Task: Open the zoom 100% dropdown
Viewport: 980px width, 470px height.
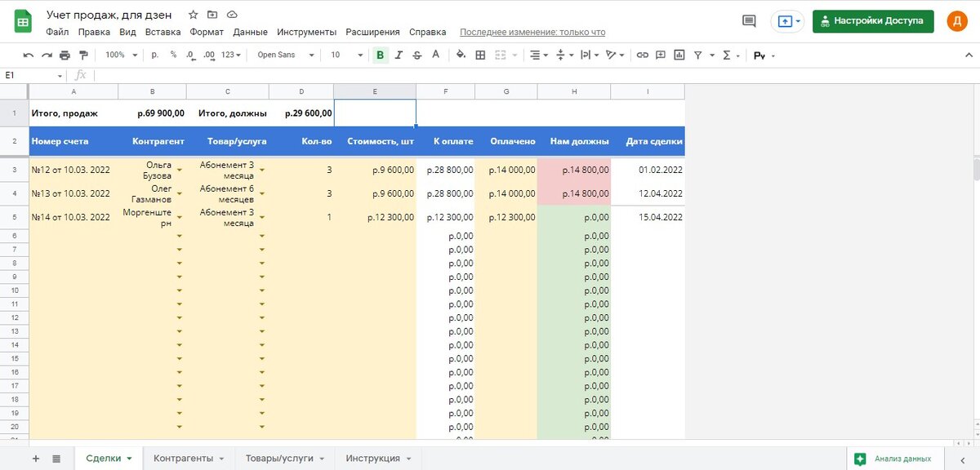Action: click(121, 55)
